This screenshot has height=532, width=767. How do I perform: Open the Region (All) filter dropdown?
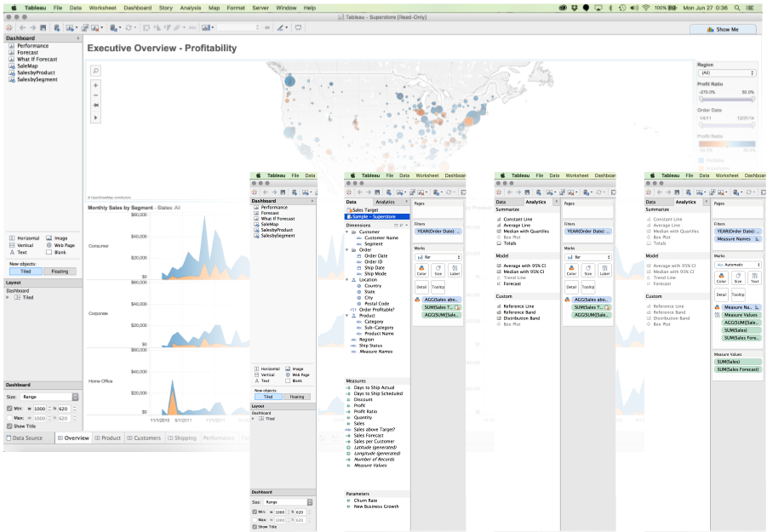pyautogui.click(x=727, y=73)
